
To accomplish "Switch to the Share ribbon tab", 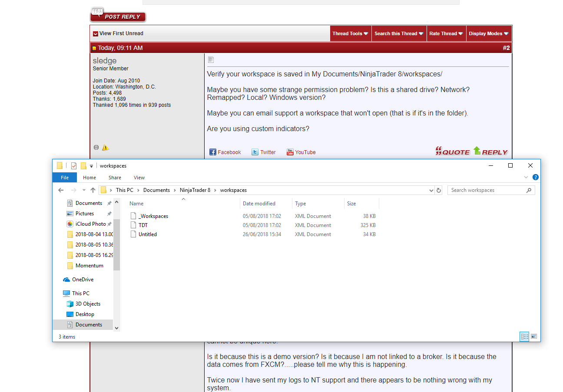I will click(115, 178).
